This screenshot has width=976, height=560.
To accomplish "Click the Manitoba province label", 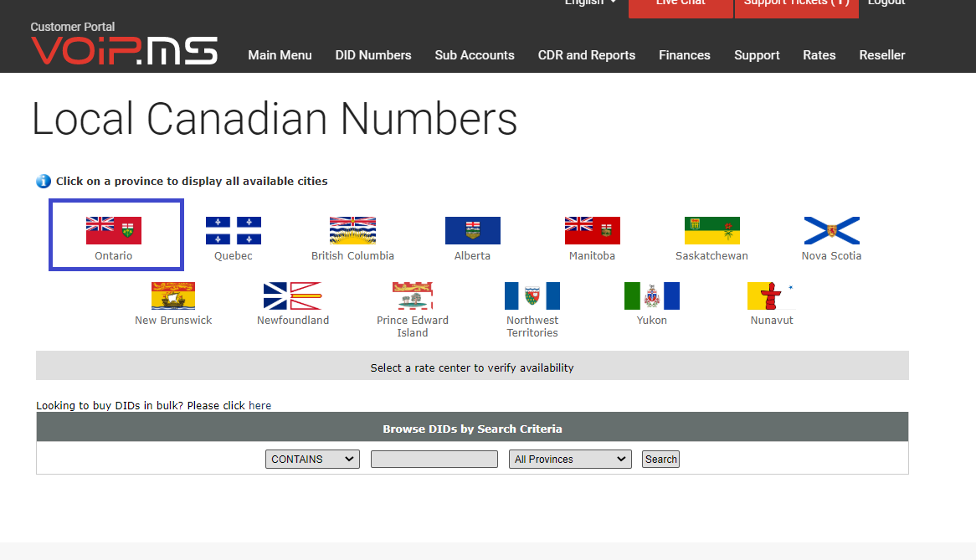I will pos(592,256).
